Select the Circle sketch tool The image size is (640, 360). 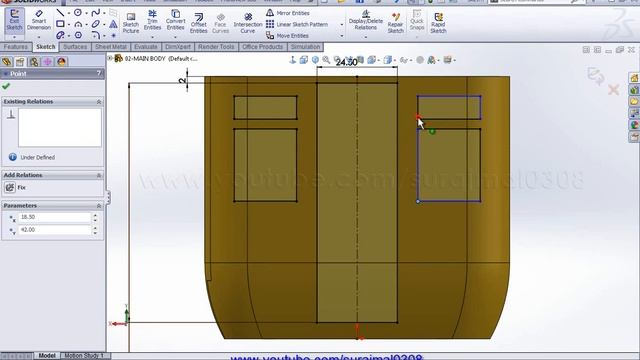(x=78, y=13)
